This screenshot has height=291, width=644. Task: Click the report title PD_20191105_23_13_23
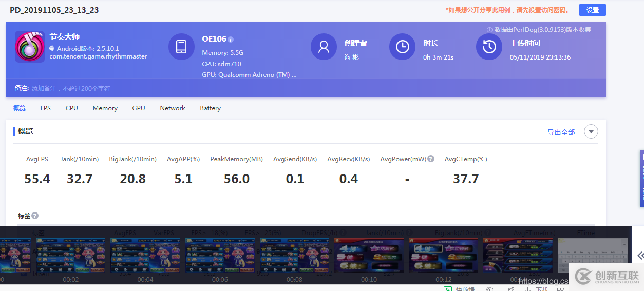pyautogui.click(x=54, y=10)
